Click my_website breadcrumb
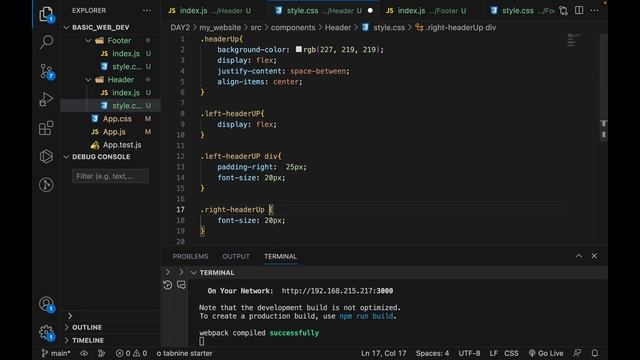Image resolution: width=640 pixels, height=360 pixels. coord(220,28)
